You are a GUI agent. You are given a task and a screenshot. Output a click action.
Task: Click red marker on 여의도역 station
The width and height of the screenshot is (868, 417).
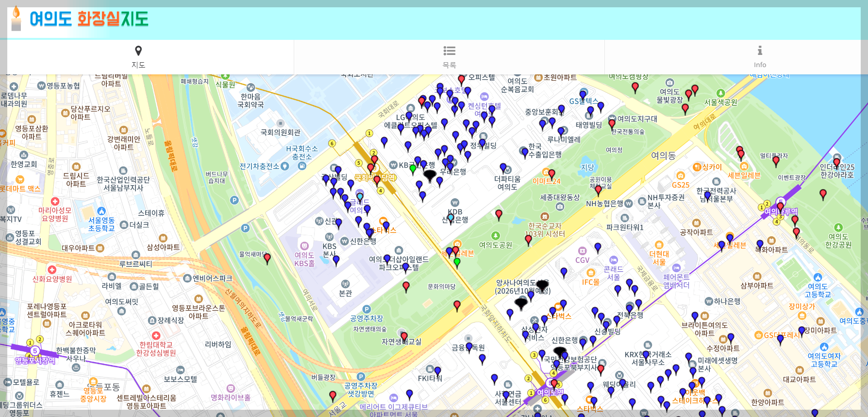point(554,384)
